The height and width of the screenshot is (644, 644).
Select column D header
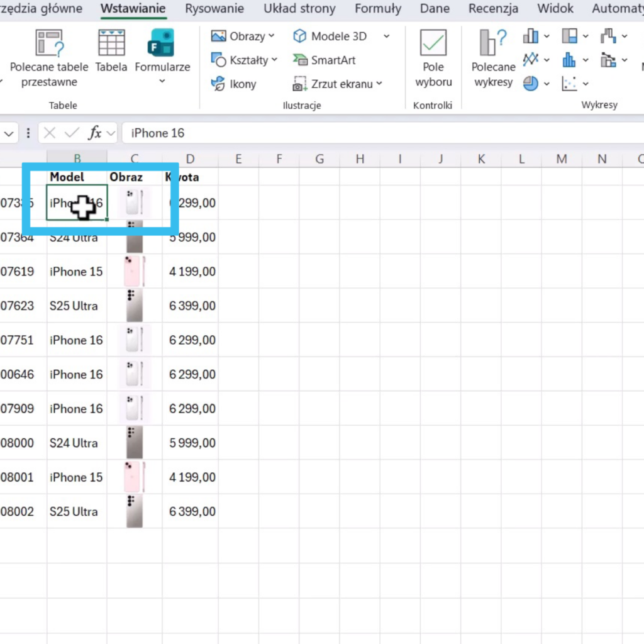point(190,159)
